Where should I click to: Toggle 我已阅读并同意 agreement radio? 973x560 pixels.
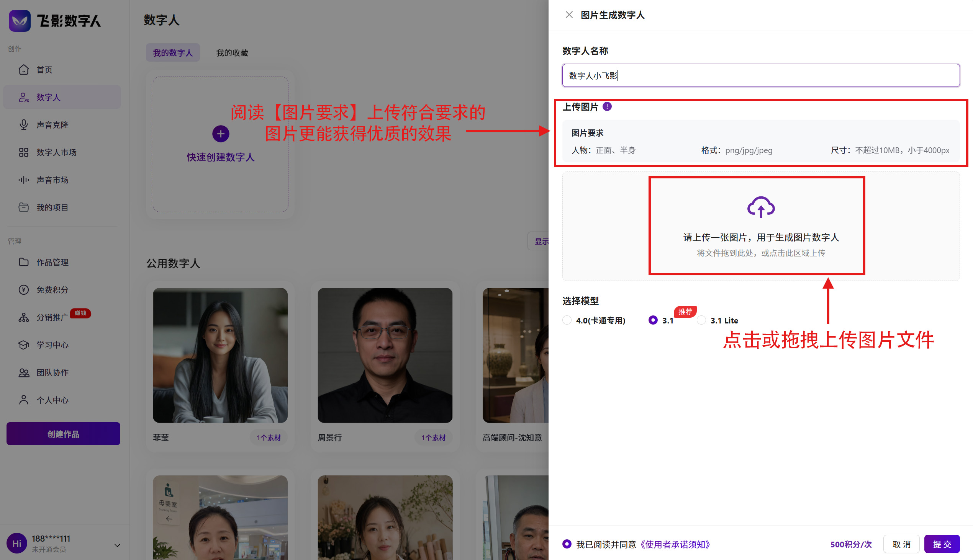click(567, 544)
